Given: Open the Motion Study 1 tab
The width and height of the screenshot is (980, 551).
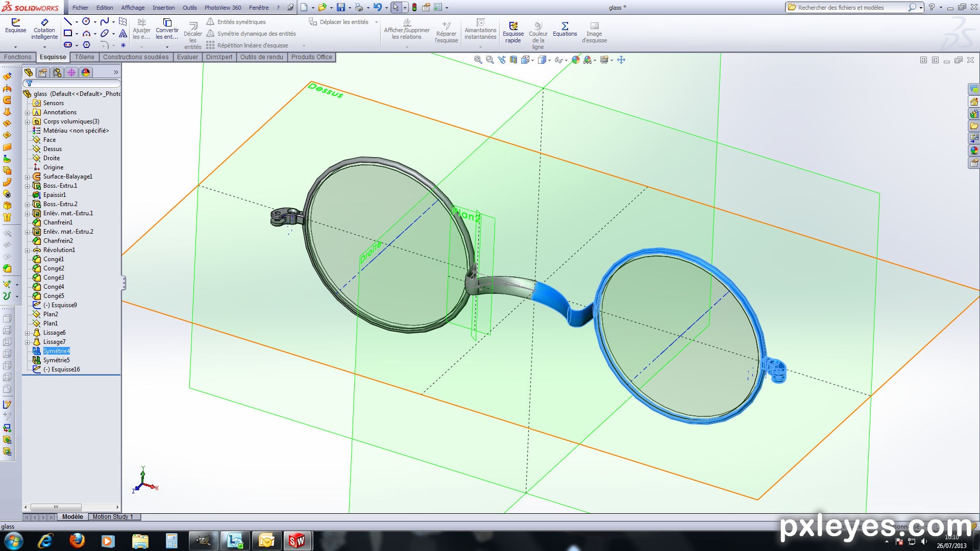Looking at the screenshot, I should click(x=113, y=517).
